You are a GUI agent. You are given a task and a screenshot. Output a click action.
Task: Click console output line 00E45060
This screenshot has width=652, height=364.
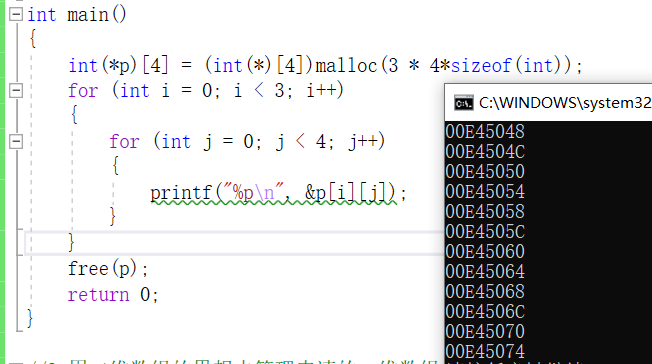pos(485,251)
